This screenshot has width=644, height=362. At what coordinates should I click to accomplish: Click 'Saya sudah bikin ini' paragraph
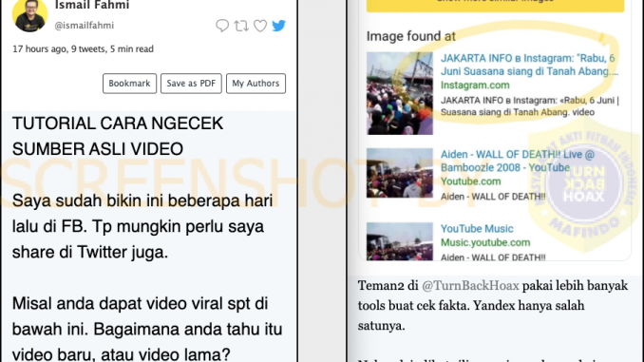pos(142,226)
